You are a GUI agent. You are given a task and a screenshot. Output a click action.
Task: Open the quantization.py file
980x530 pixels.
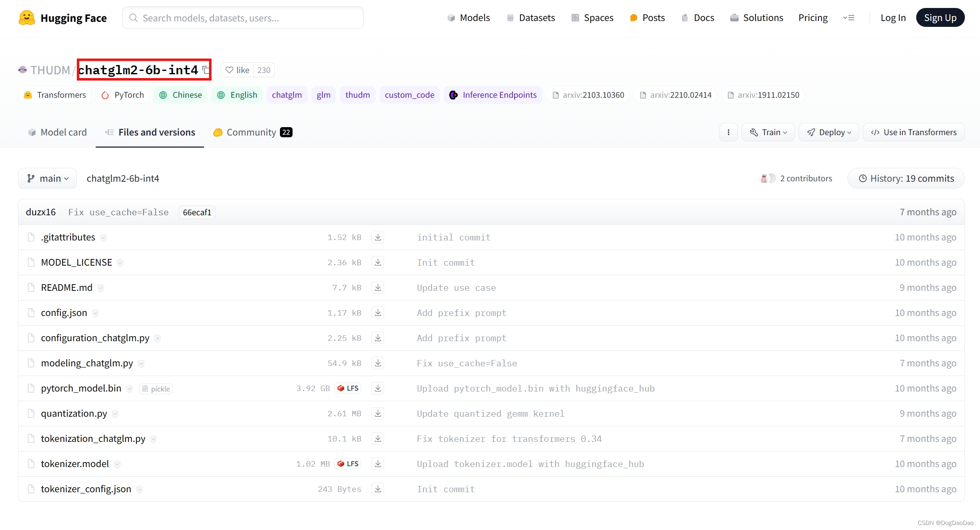[x=74, y=413]
